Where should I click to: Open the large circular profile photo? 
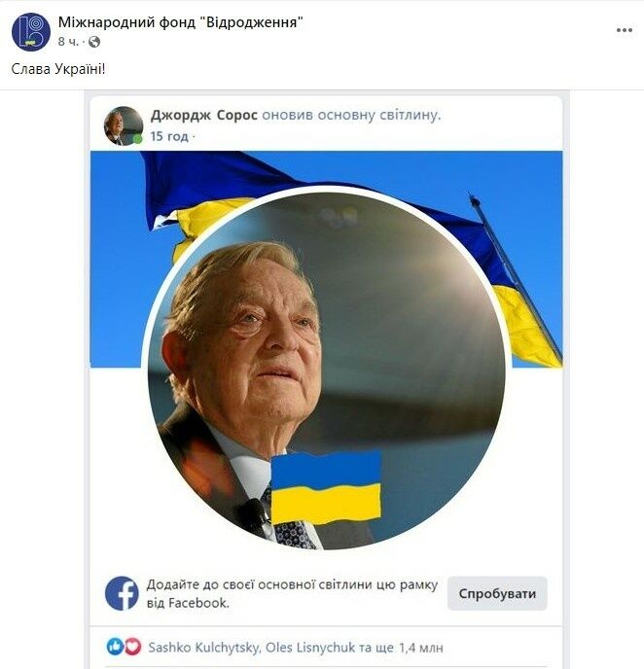[x=327, y=370]
